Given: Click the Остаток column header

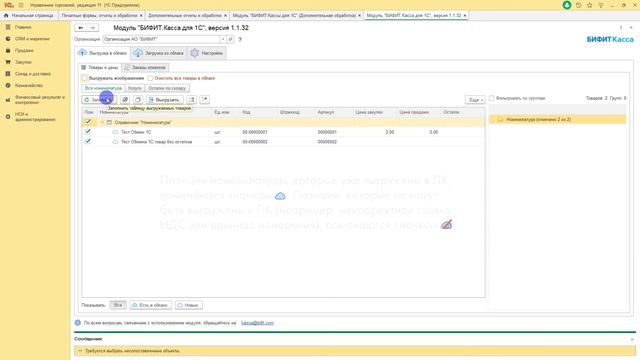Looking at the screenshot, I should [x=463, y=112].
